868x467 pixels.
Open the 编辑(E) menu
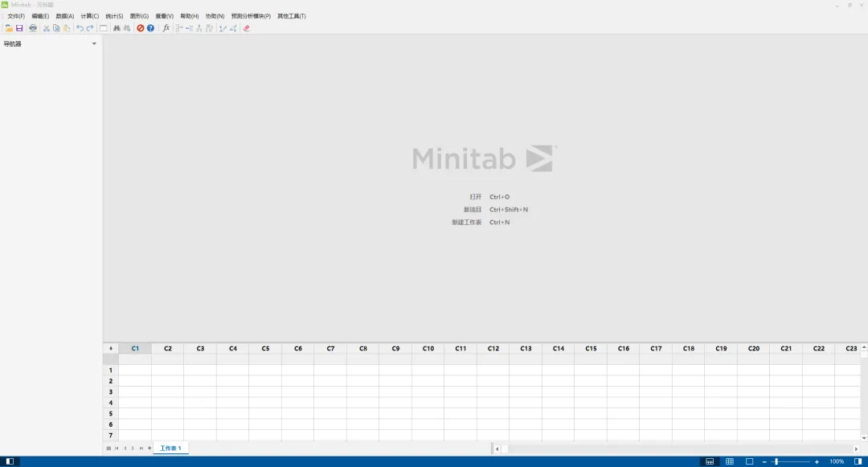pos(40,16)
